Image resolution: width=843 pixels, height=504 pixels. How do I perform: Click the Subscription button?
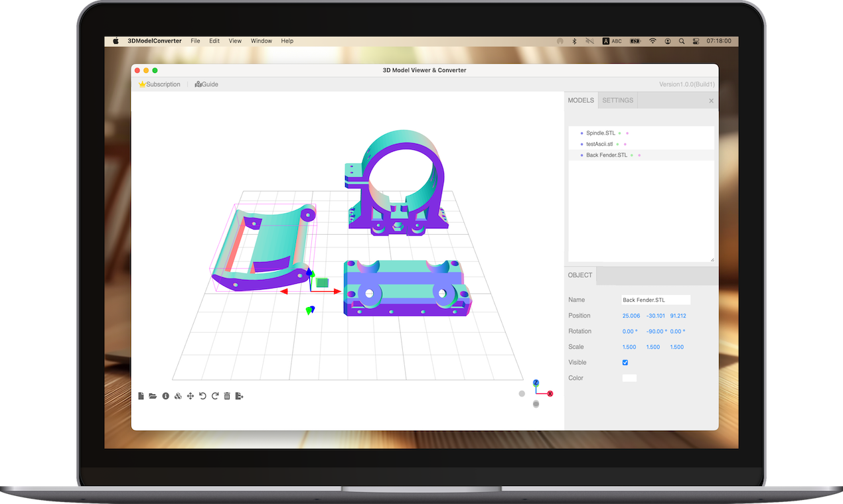159,84
